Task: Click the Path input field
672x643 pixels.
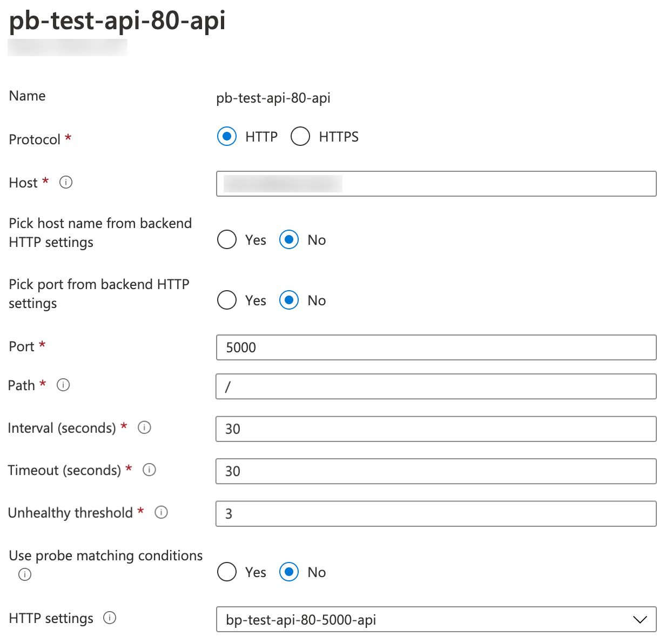Action: coord(436,387)
